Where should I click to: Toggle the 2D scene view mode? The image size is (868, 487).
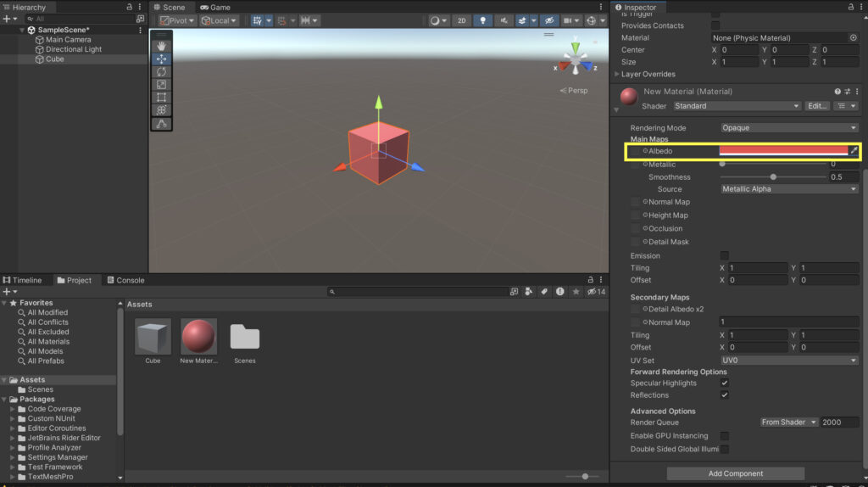coord(461,20)
